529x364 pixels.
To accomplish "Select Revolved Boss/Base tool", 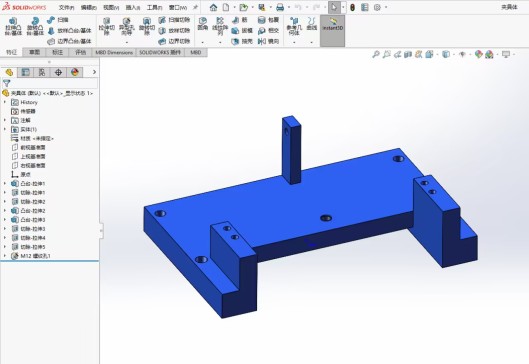I will [x=35, y=27].
